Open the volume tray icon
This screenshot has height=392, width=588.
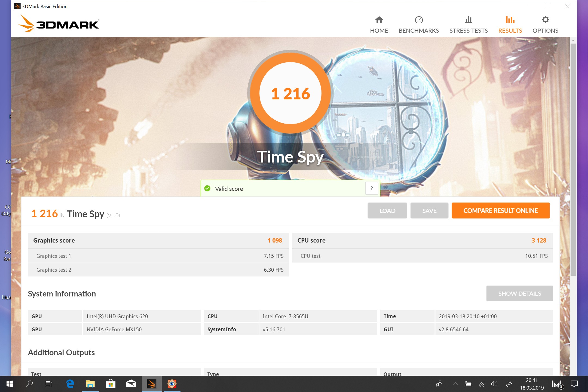pos(494,384)
